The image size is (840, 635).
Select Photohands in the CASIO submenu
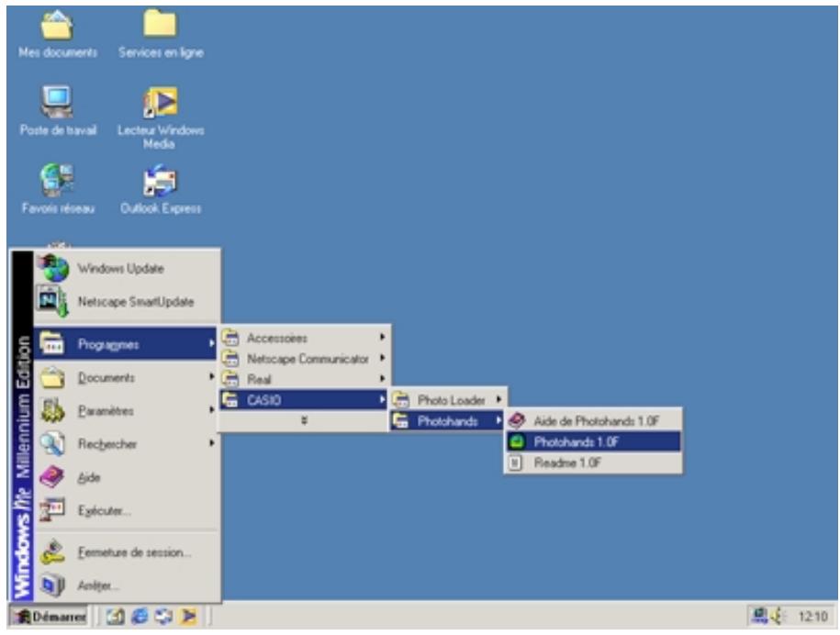447,421
